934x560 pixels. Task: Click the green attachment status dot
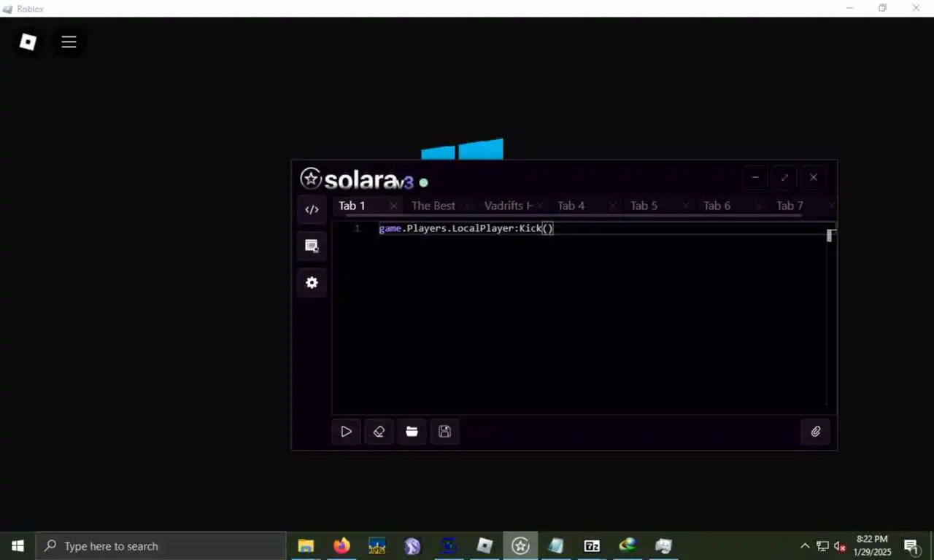[x=424, y=182]
